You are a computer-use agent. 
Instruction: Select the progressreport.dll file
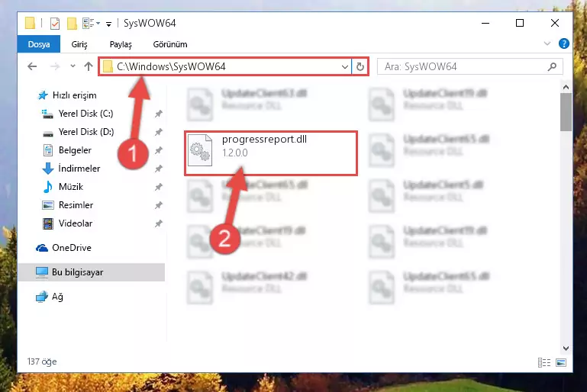click(271, 153)
